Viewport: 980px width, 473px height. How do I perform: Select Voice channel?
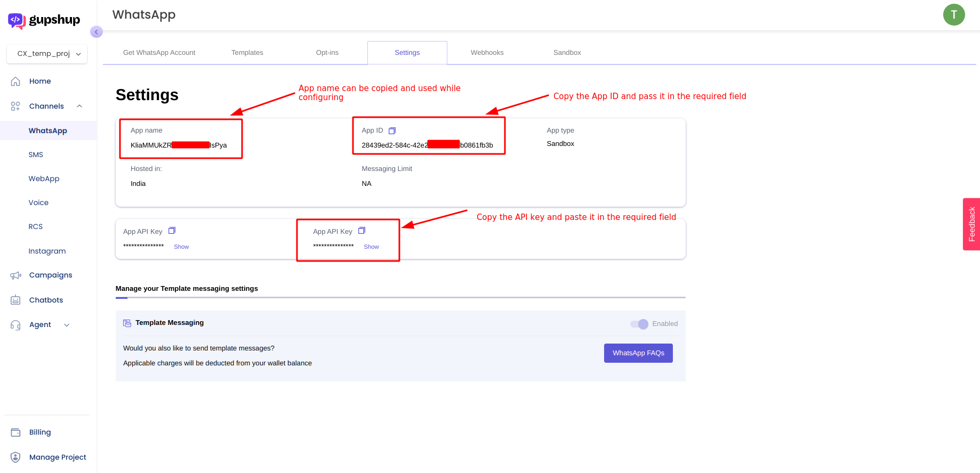[38, 203]
